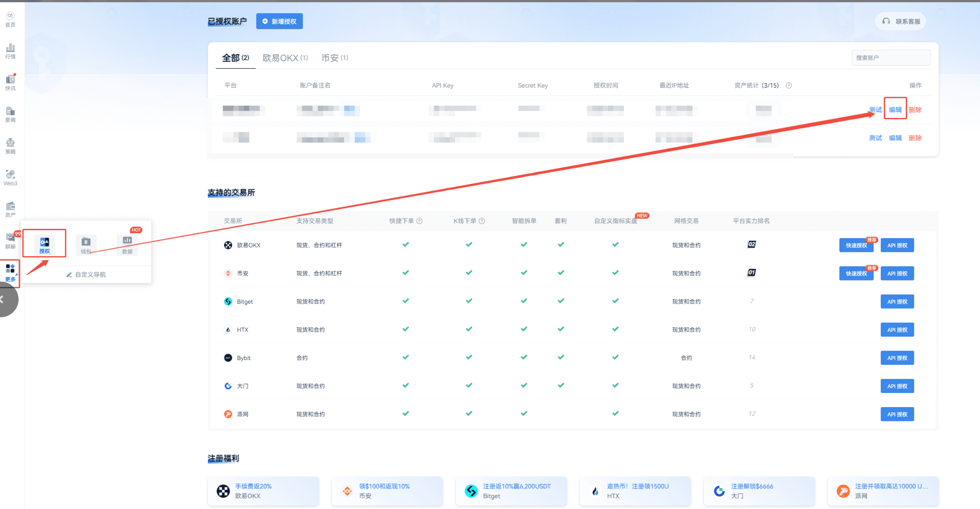Click the HTX exchange logo in table
Viewport: 980px width, 509px height.
click(x=228, y=329)
